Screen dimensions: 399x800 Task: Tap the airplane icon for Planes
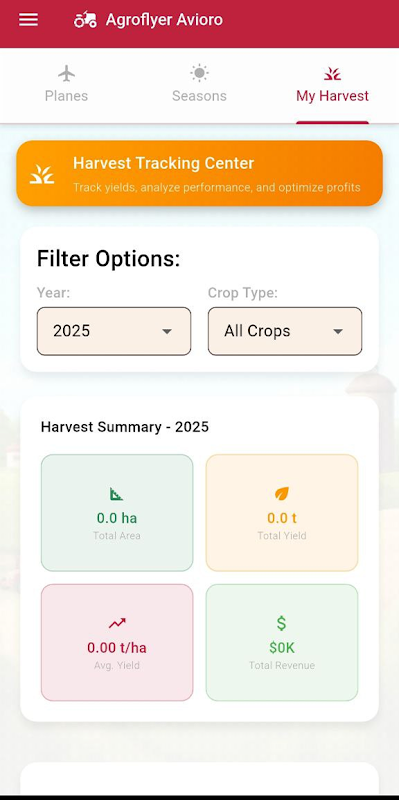66,73
